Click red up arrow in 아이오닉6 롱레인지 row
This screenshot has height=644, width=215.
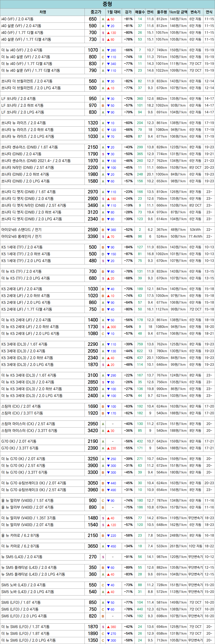[x=108, y=236]
